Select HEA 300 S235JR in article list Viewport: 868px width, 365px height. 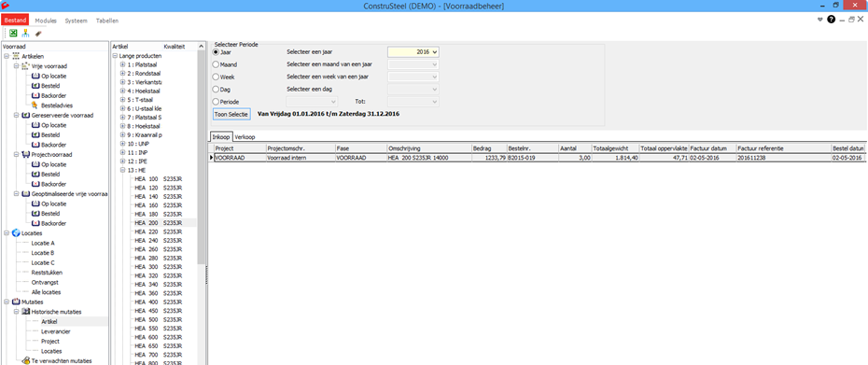[x=159, y=266]
